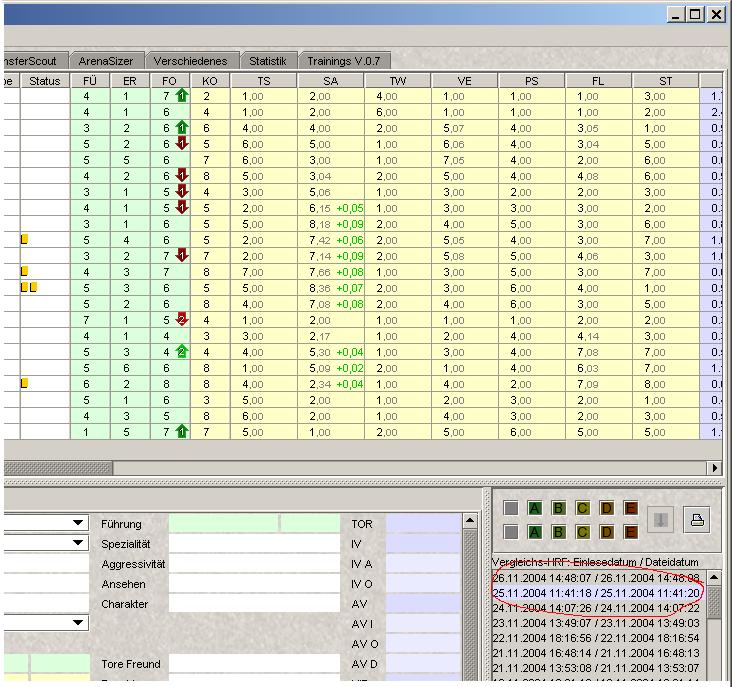Sort players by FL column header
Screen dimensions: 732x687
tap(598, 81)
